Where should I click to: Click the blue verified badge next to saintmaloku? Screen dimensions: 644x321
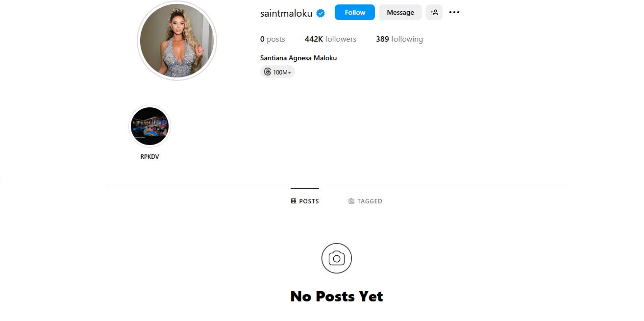tap(321, 13)
